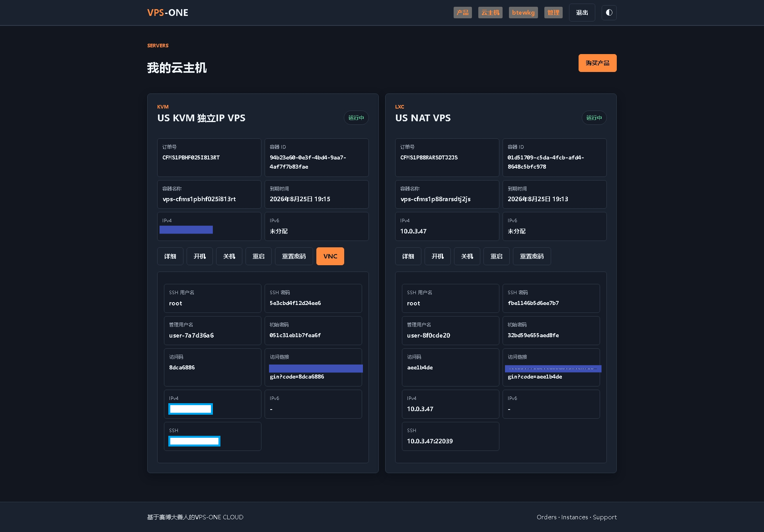This screenshot has width=764, height=532.
Task: Click 开机 on the KVM VPS card
Action: coord(199,256)
